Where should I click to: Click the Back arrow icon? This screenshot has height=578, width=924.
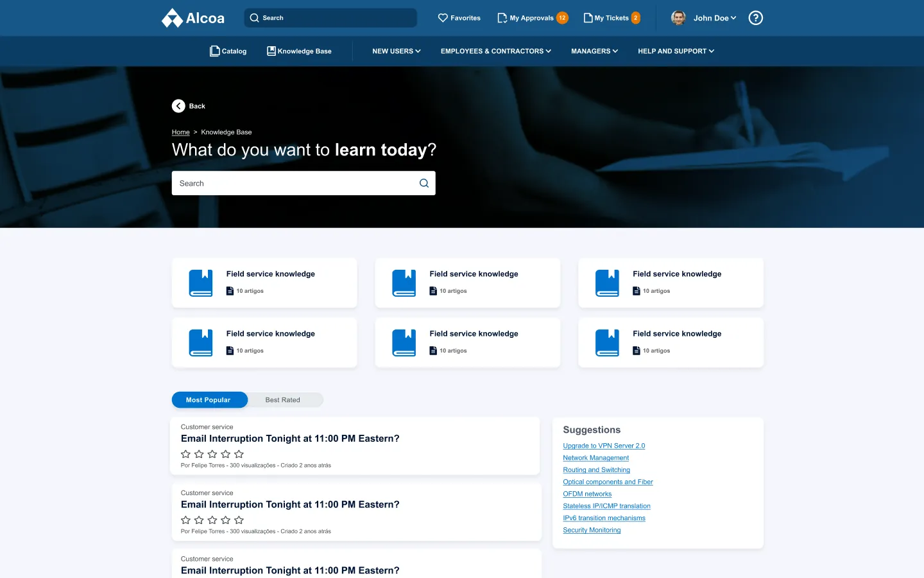click(178, 106)
